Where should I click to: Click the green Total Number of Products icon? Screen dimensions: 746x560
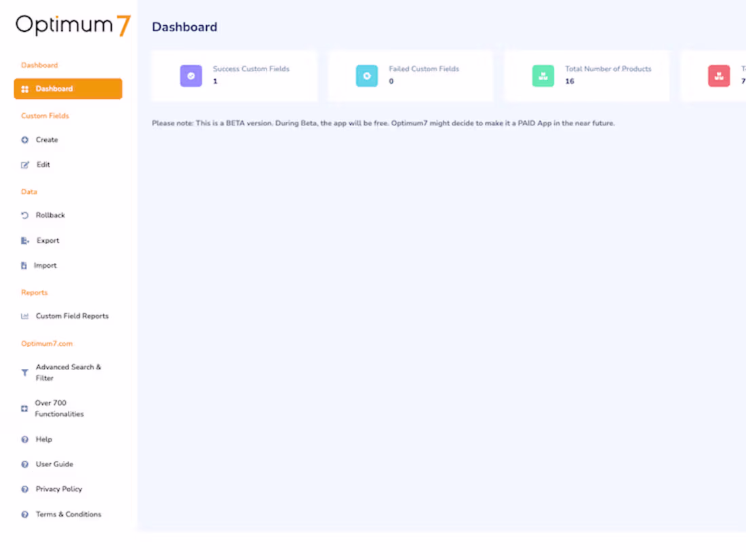pos(543,76)
